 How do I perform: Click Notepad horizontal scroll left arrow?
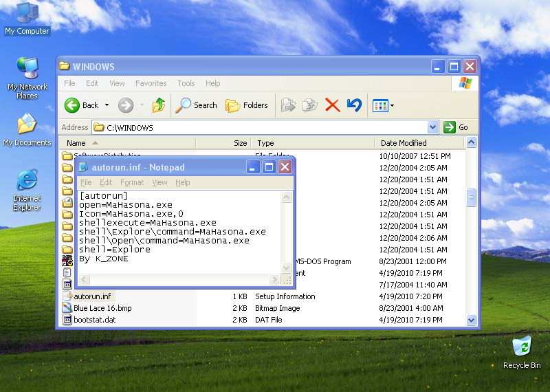pos(84,279)
